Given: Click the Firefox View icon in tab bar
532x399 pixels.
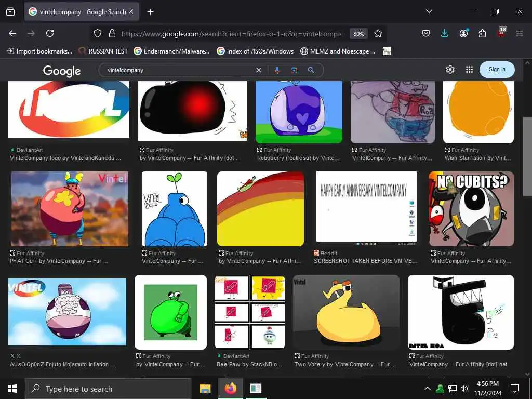Looking at the screenshot, I should [10, 11].
